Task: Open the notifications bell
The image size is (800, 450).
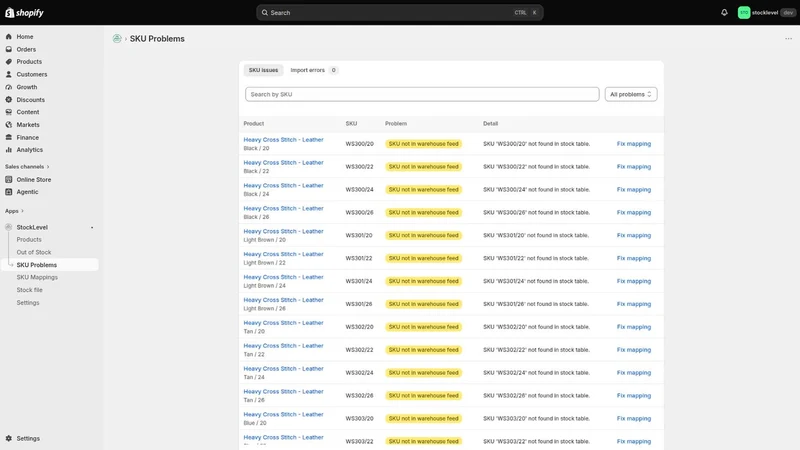Action: tap(724, 13)
